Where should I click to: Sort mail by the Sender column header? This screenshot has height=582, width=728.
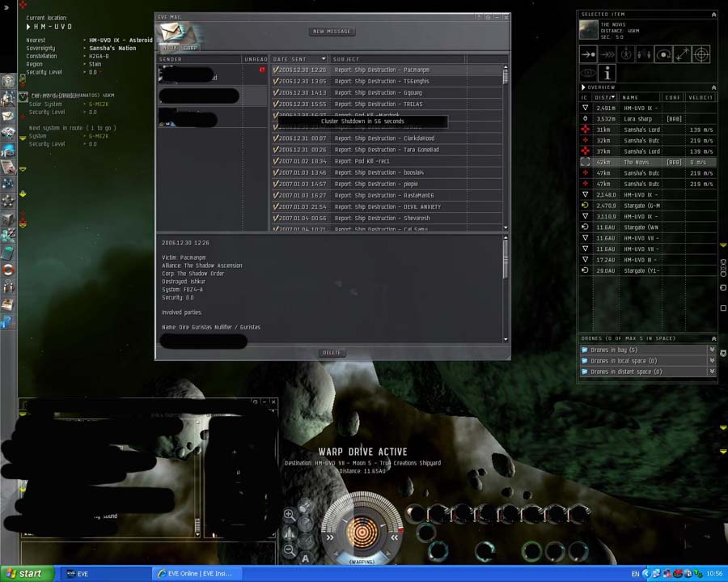[199, 59]
